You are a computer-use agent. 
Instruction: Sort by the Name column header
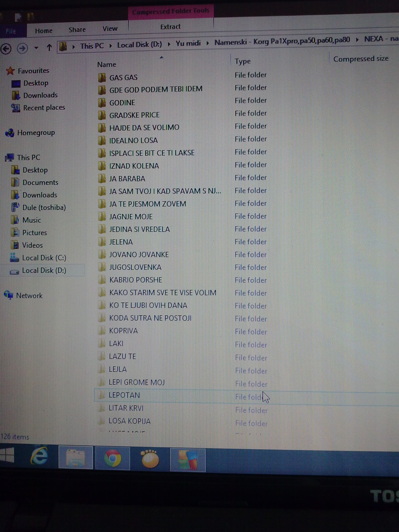[107, 64]
